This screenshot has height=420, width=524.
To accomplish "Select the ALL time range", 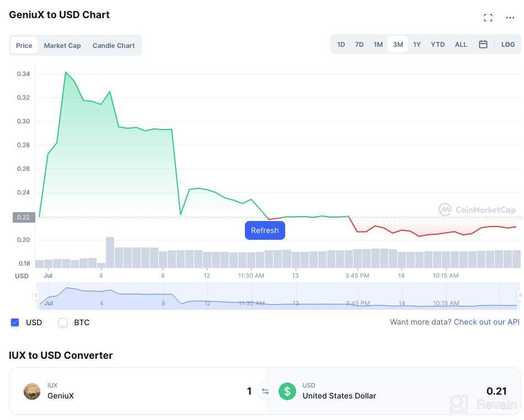I will [x=461, y=45].
